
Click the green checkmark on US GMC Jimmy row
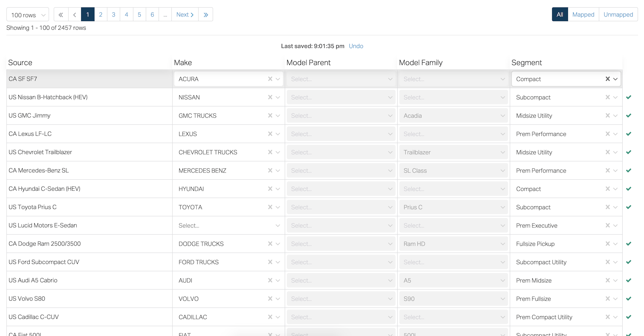pos(629,115)
